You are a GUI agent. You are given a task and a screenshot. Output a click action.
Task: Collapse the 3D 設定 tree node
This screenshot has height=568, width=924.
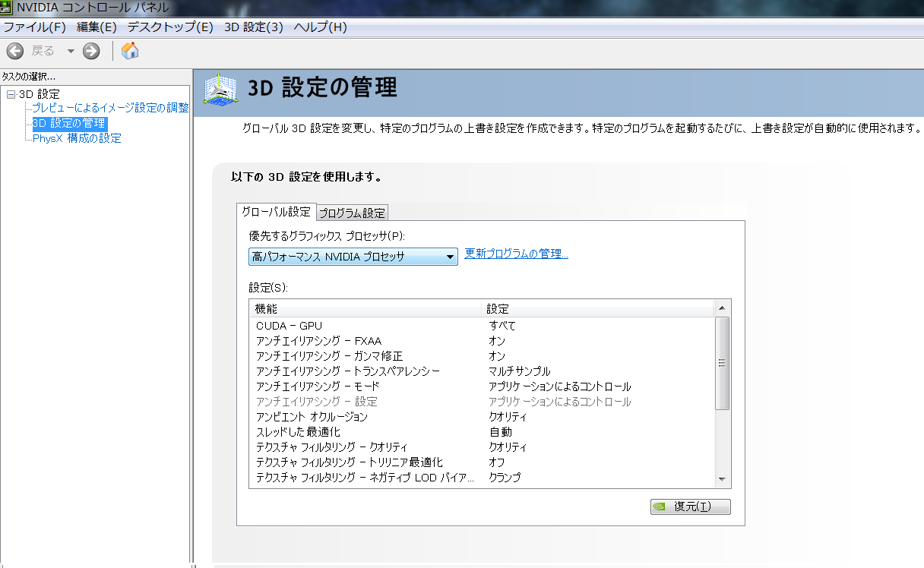tap(11, 94)
